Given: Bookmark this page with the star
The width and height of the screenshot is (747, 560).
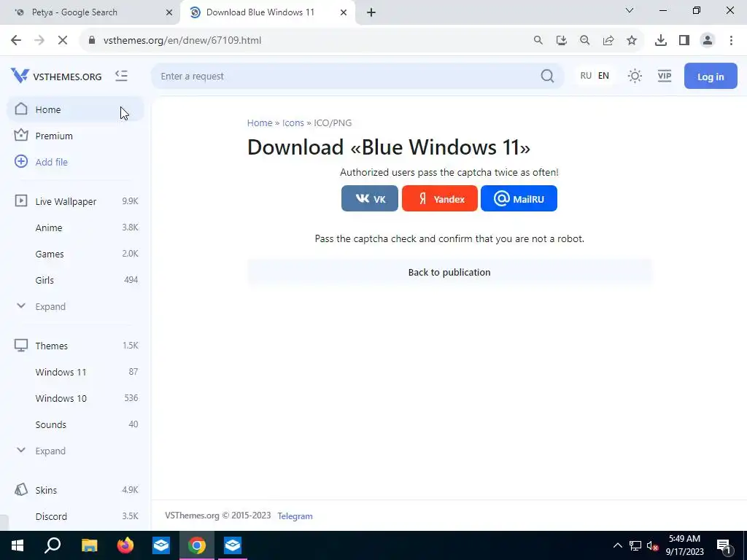Looking at the screenshot, I should (x=631, y=41).
